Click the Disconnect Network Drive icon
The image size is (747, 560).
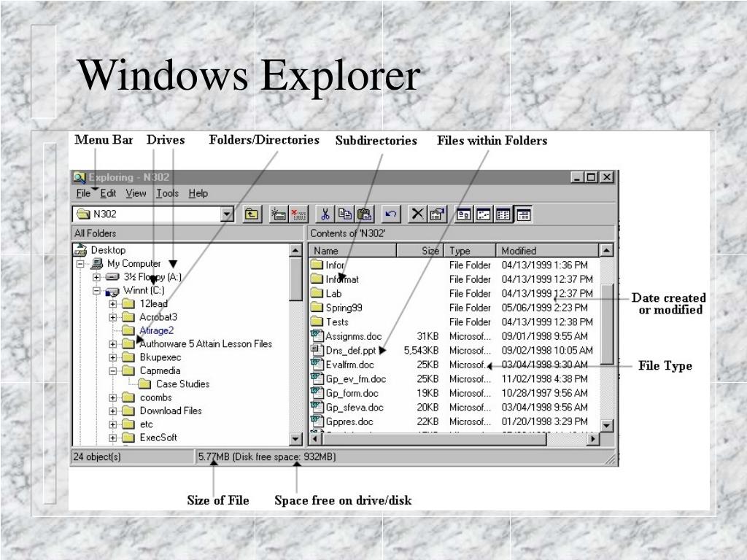tap(298, 214)
